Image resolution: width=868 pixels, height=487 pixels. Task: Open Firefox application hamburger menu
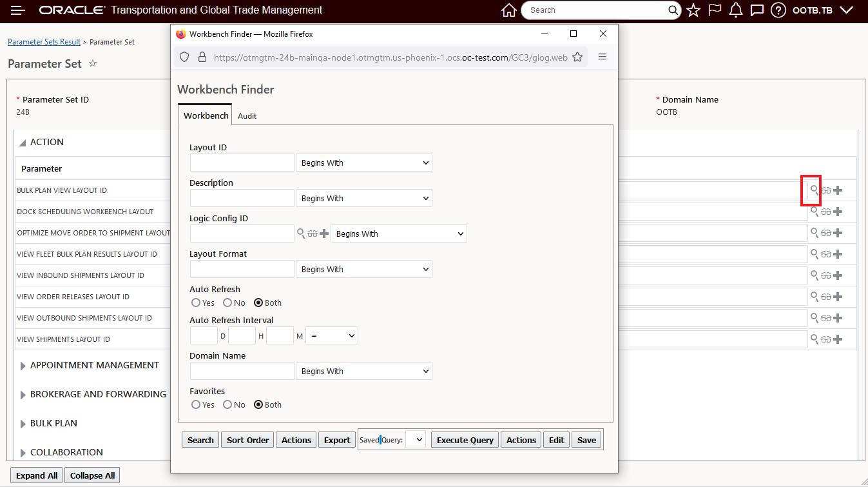[603, 57]
